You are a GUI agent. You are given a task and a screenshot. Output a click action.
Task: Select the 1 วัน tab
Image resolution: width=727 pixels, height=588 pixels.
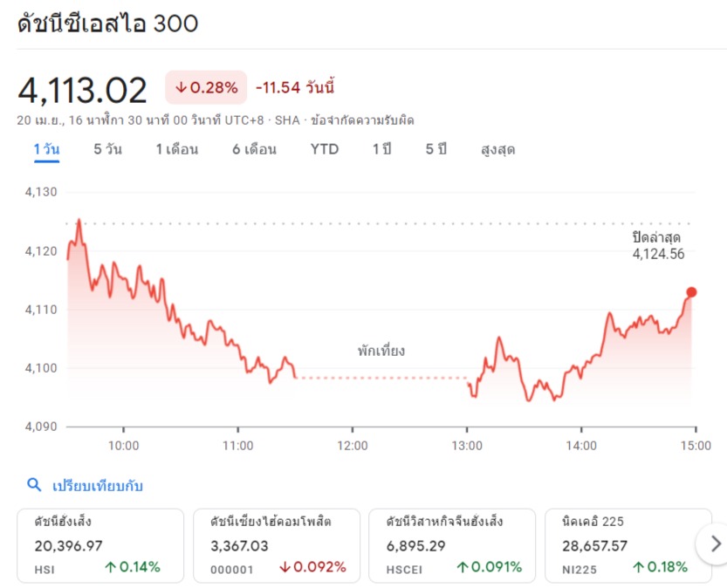click(x=46, y=149)
